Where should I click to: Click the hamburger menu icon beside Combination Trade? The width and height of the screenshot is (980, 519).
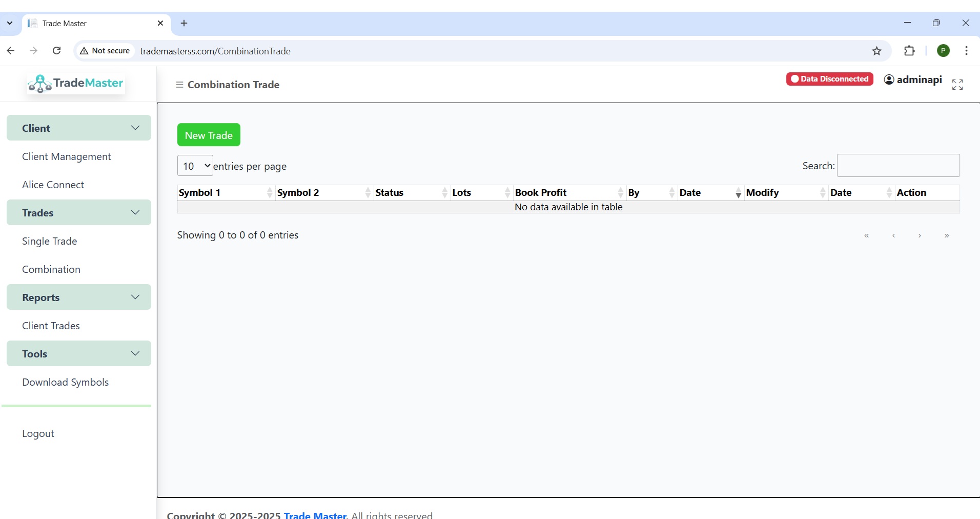(x=179, y=85)
